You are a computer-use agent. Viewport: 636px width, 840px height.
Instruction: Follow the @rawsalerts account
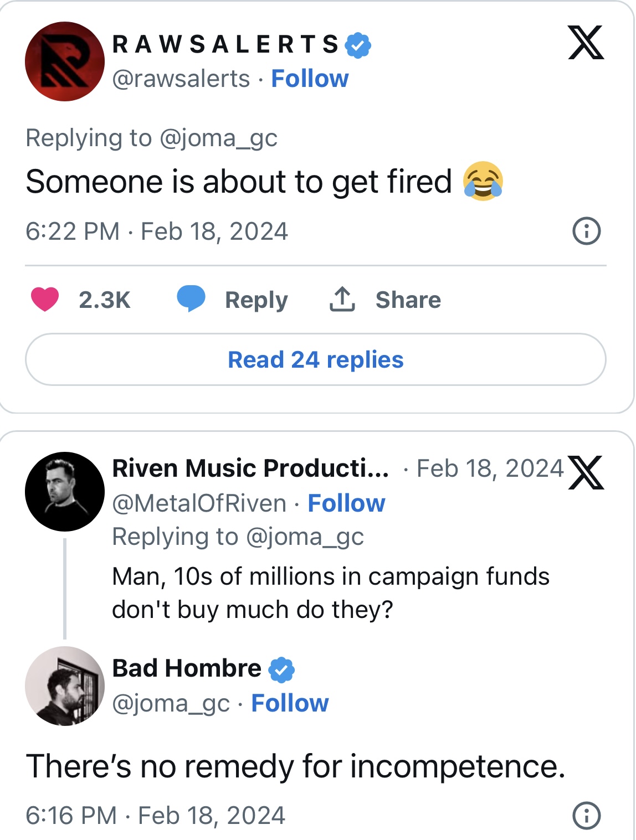click(310, 79)
